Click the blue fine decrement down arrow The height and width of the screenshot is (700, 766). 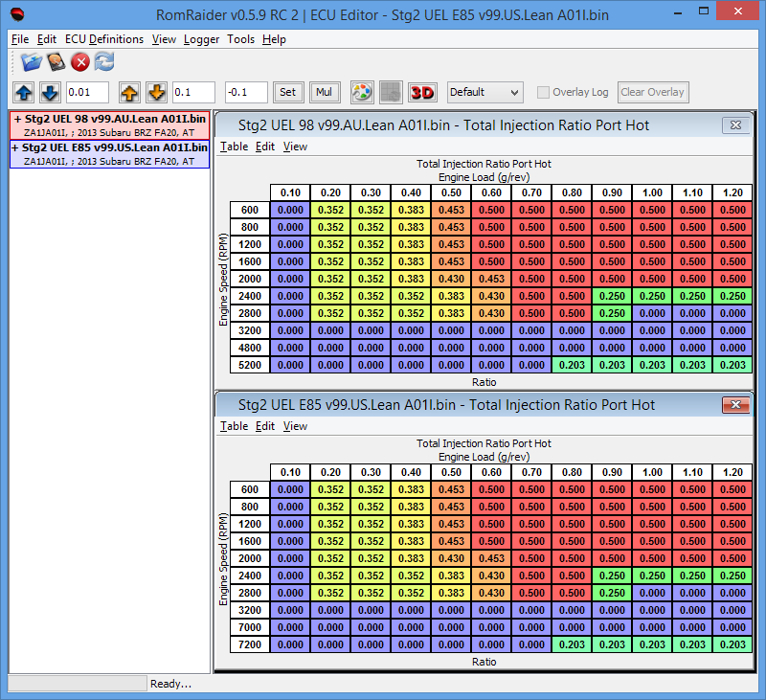50,93
